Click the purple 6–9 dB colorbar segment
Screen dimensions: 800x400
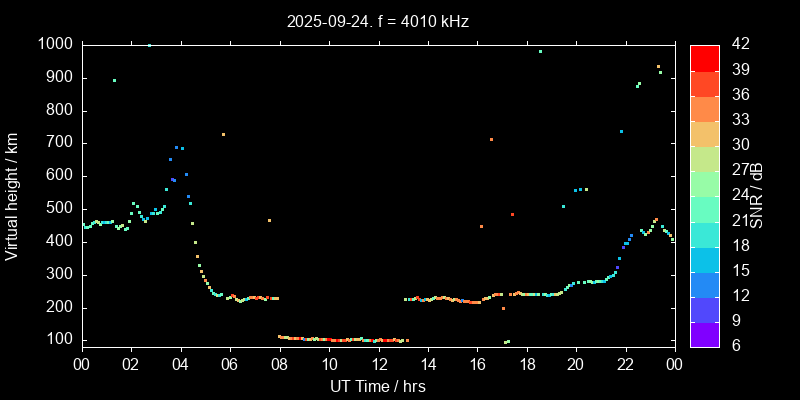coord(705,335)
